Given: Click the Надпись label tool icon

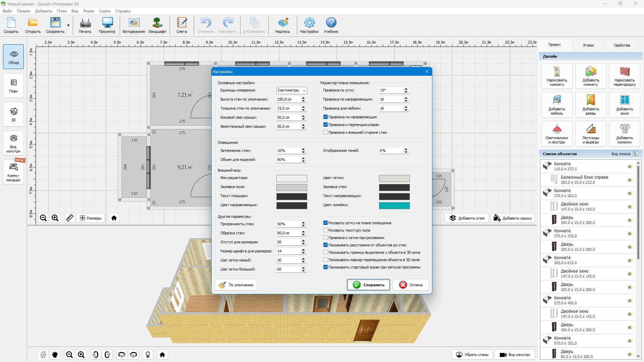Looking at the screenshot, I should point(283,25).
